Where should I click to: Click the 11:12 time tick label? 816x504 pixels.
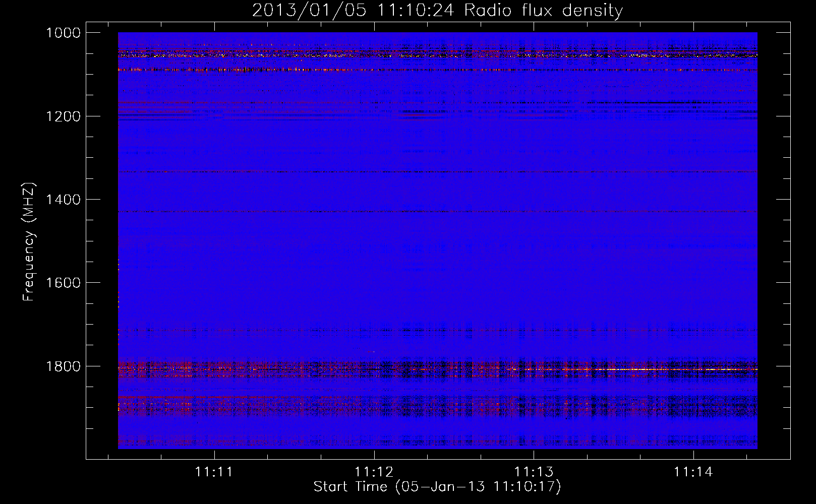pyautogui.click(x=374, y=472)
